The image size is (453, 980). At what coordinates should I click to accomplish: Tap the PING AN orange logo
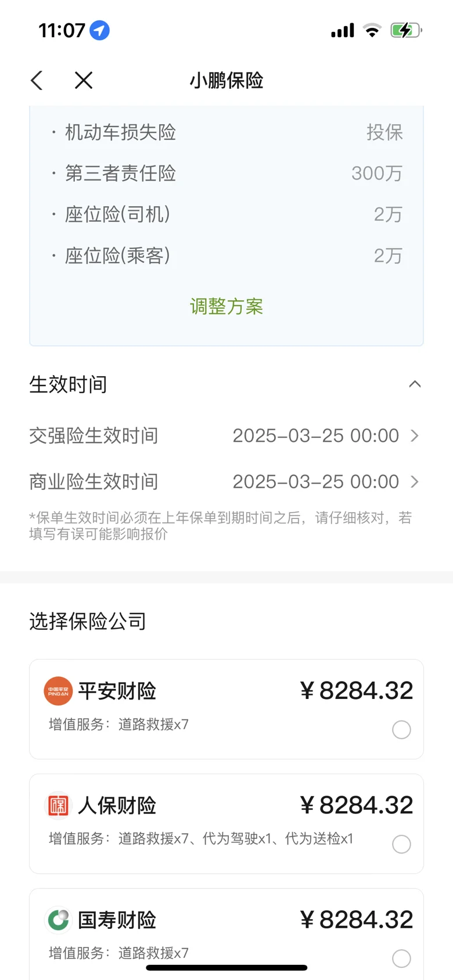point(58,691)
